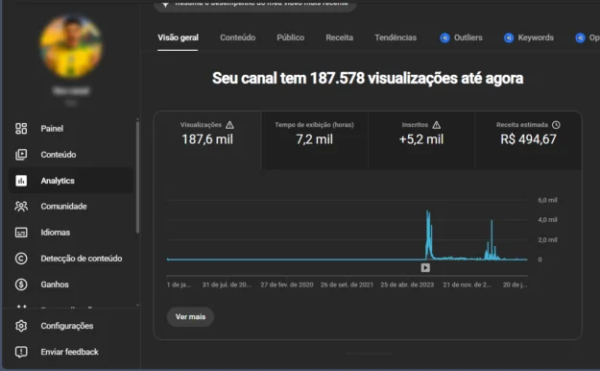Open the Painel dashboard icon

(21, 129)
